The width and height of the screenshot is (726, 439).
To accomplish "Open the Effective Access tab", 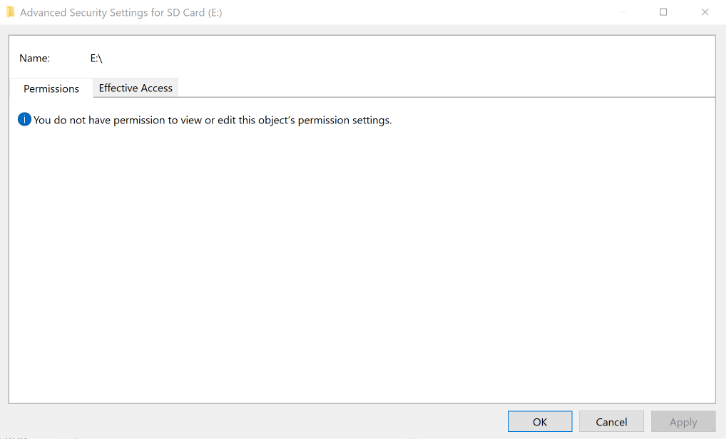I will click(x=136, y=88).
